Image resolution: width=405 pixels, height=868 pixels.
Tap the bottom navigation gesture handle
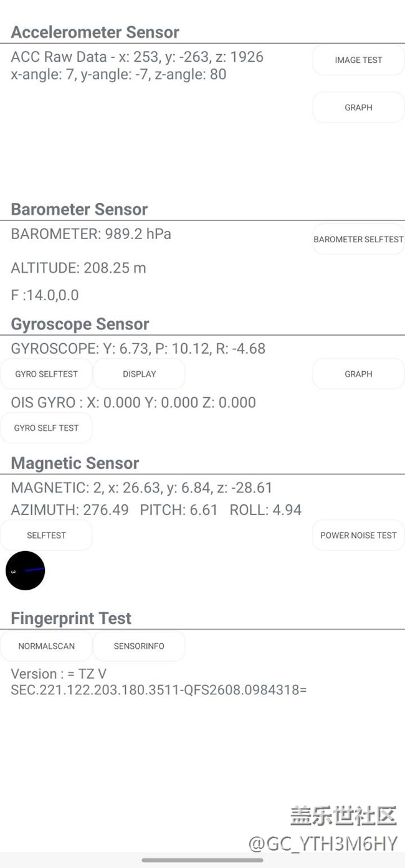202,860
